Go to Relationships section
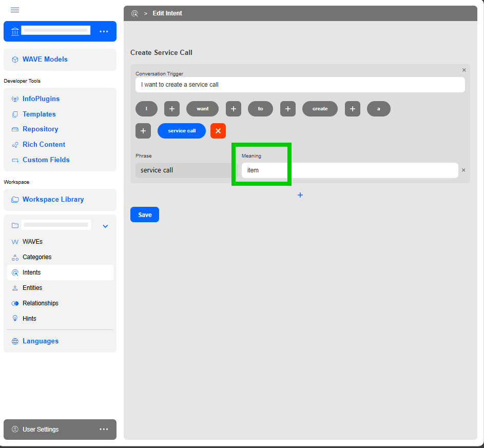Viewport: 484px width, 448px height. click(40, 303)
